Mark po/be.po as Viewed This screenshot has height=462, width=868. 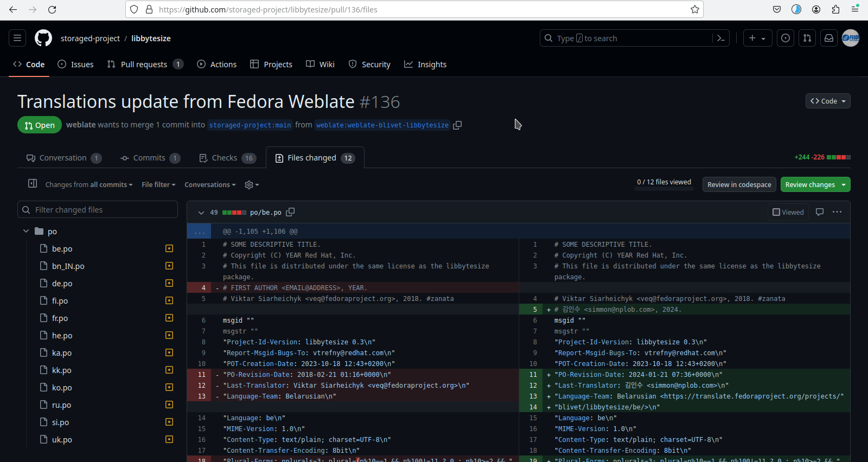[x=788, y=212]
